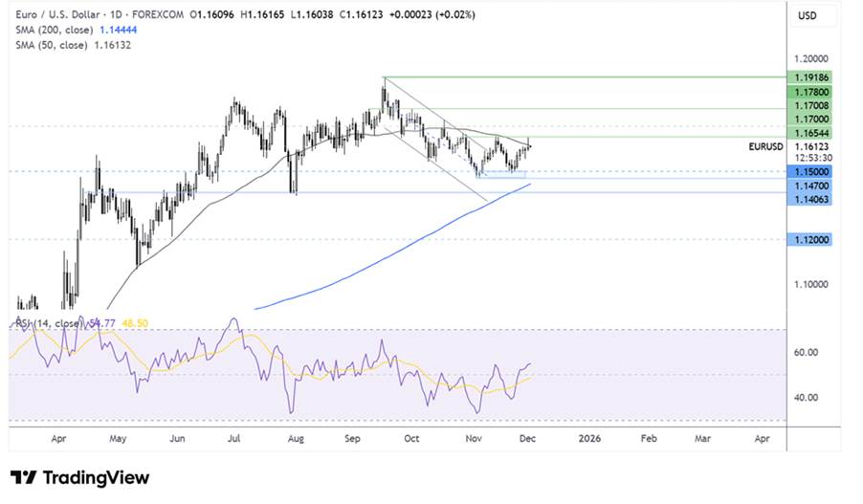This screenshot has height=504, width=863.
Task: Click the latest candlestick on chart
Action: click(x=529, y=144)
